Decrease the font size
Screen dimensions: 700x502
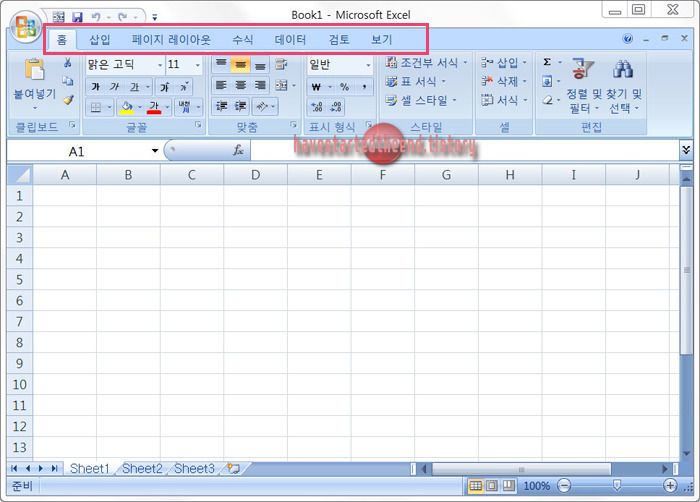click(184, 87)
